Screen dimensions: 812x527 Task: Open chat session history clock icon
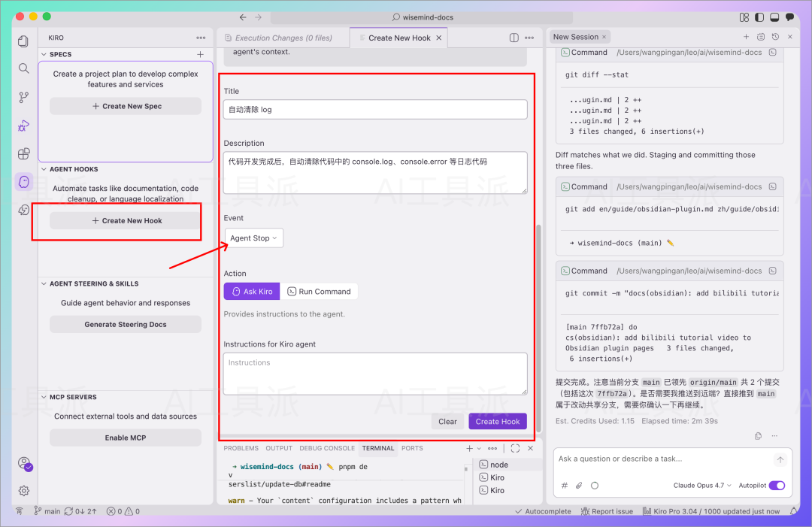click(x=775, y=37)
